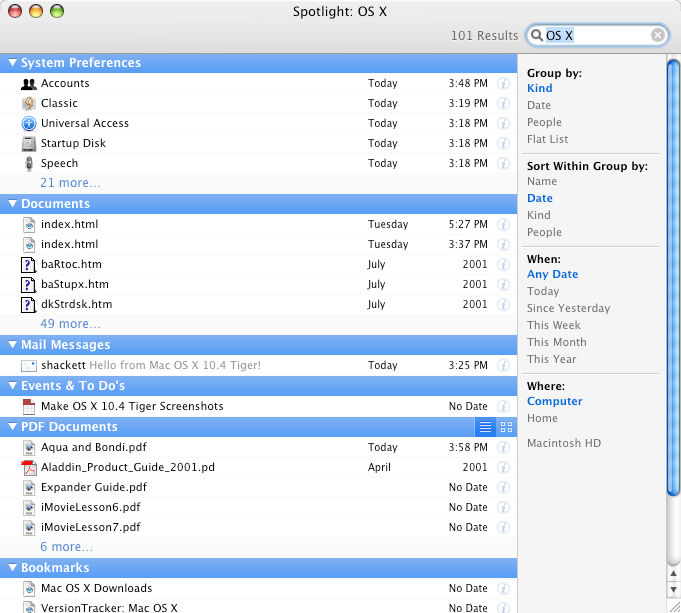681x613 pixels.
Task: Sort within group by Name
Action: 542,182
